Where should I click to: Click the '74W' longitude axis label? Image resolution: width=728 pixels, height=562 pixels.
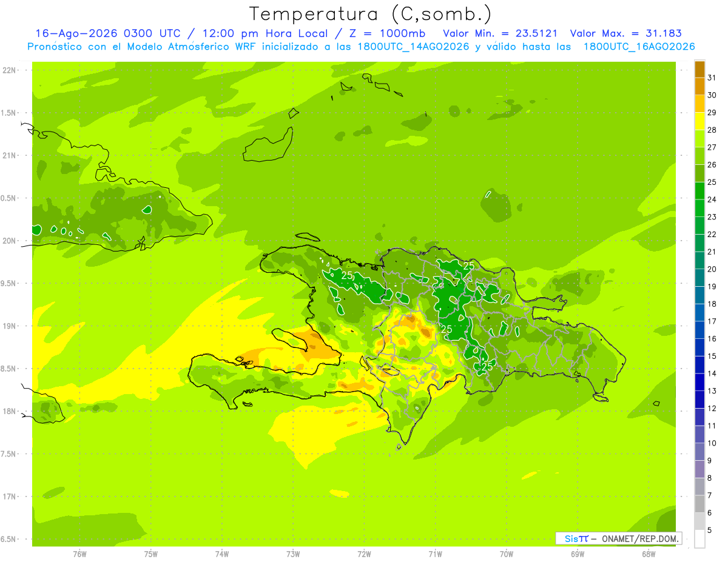222,554
